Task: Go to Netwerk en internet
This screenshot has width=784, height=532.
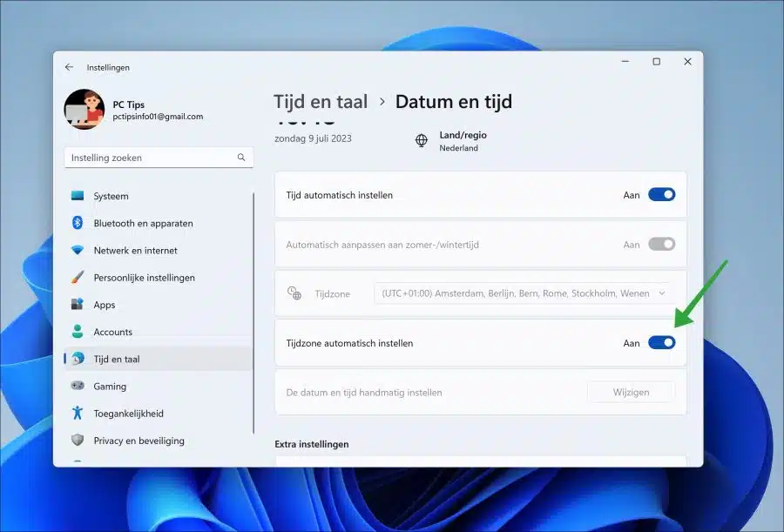Action: click(x=159, y=250)
